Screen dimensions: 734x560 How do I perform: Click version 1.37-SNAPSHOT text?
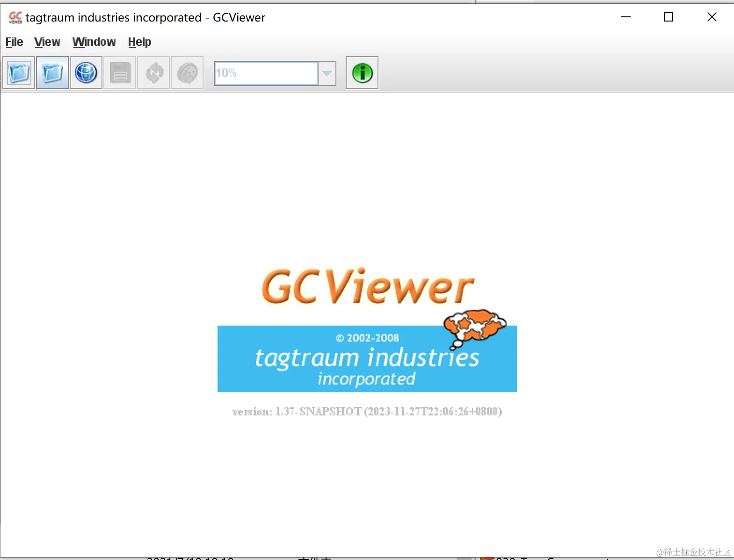pos(367,412)
